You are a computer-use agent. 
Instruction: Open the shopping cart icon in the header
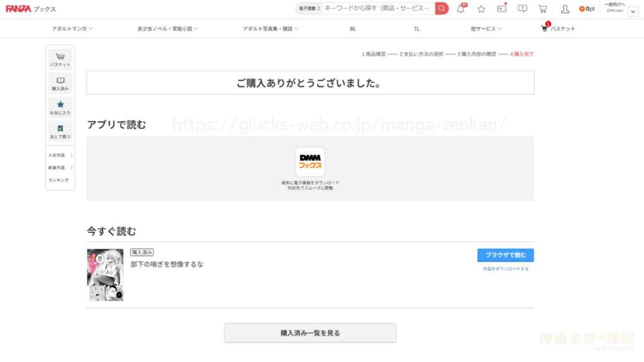click(541, 9)
